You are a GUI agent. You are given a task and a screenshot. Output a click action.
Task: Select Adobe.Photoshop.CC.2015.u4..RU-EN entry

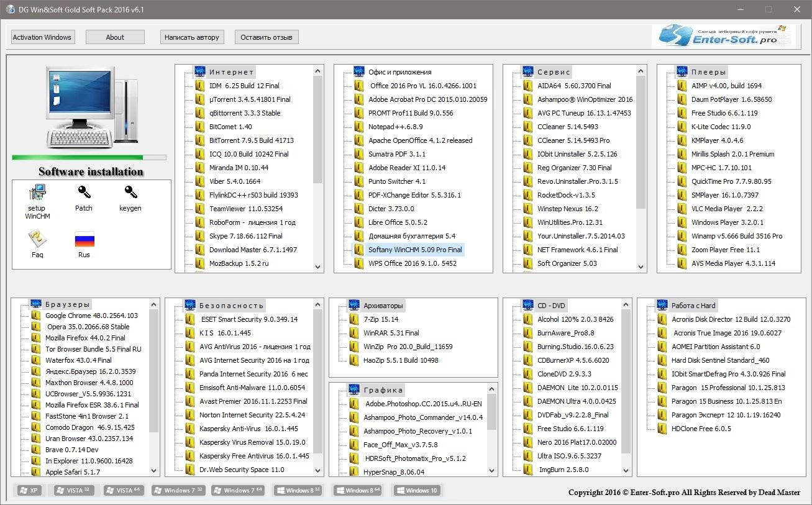pyautogui.click(x=424, y=404)
